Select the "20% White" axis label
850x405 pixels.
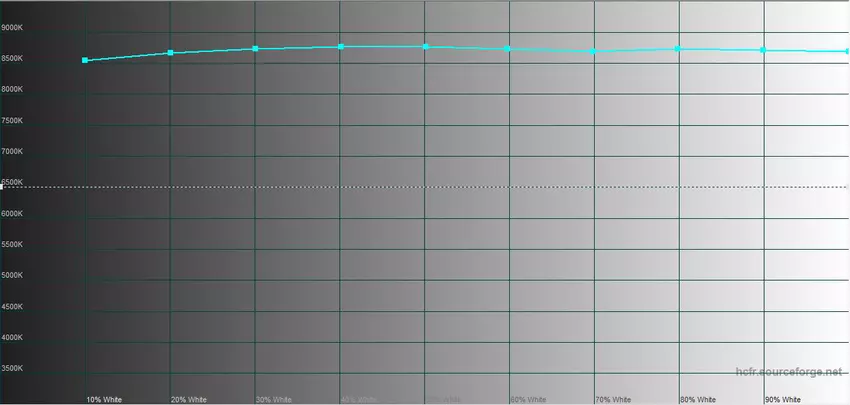[189, 399]
